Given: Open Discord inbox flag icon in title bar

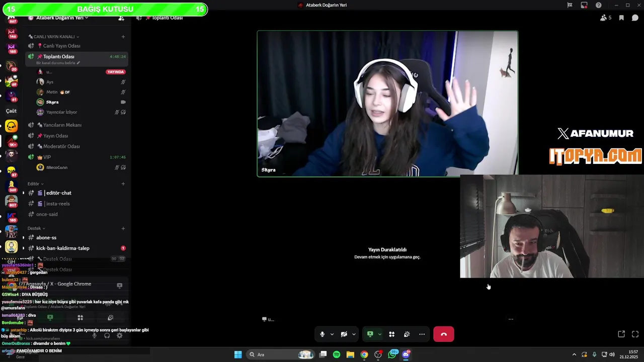Looking at the screenshot, I should 570,5.
